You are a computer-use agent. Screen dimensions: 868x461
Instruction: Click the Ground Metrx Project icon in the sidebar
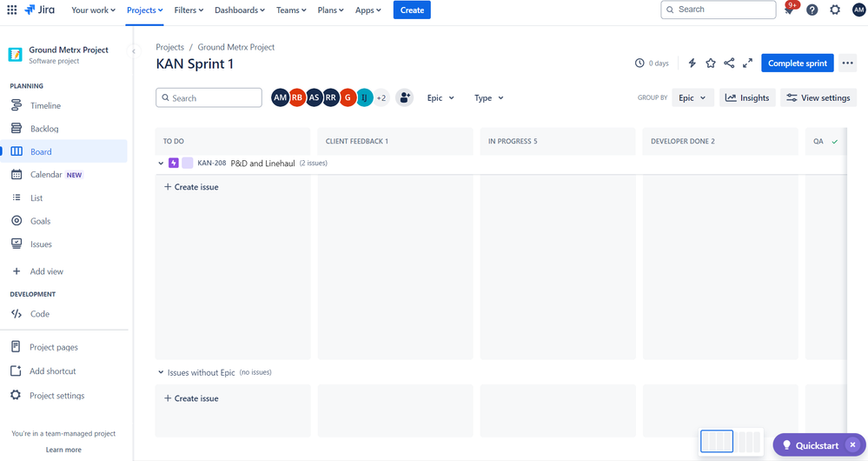[x=15, y=54]
